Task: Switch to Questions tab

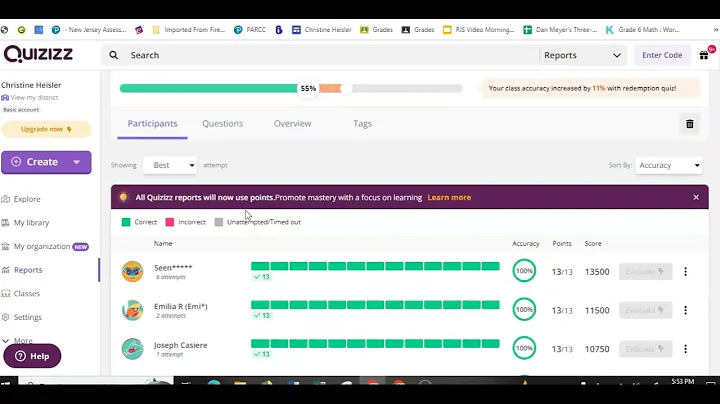Action: coord(223,124)
